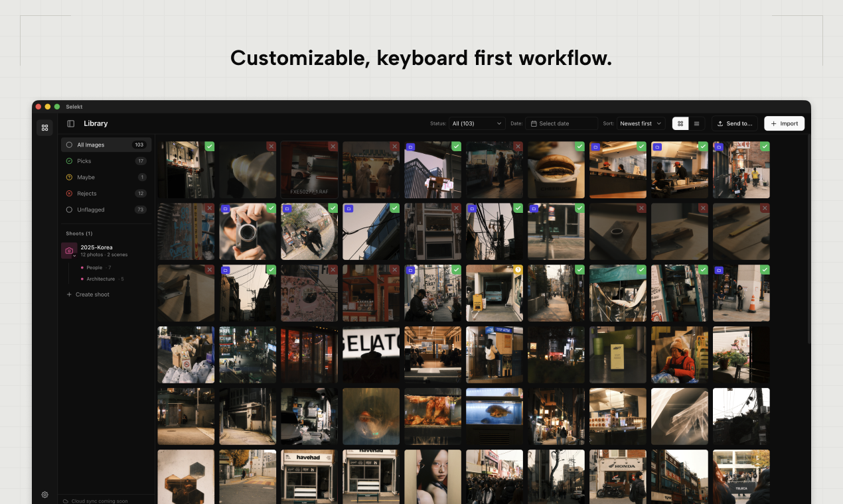
Task: Open the People scene
Action: click(94, 268)
